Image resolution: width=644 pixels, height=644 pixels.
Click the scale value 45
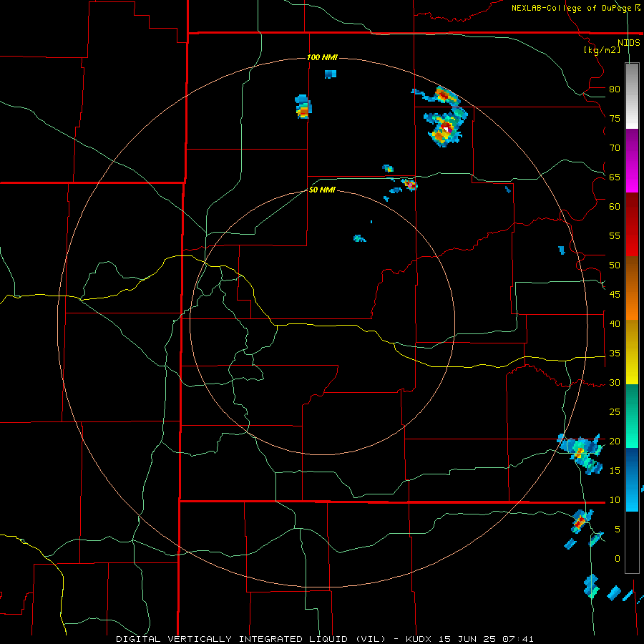pos(615,295)
